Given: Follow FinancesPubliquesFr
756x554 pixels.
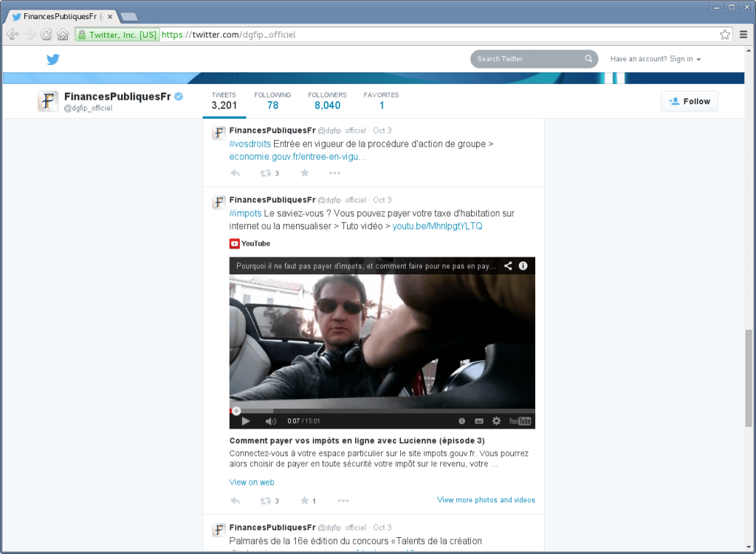Looking at the screenshot, I should [690, 101].
